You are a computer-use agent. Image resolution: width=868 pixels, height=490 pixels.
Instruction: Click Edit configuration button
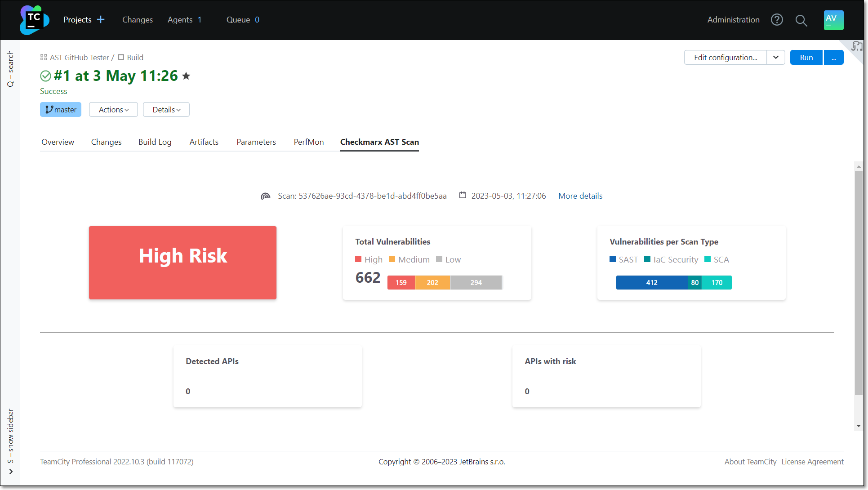coord(726,58)
